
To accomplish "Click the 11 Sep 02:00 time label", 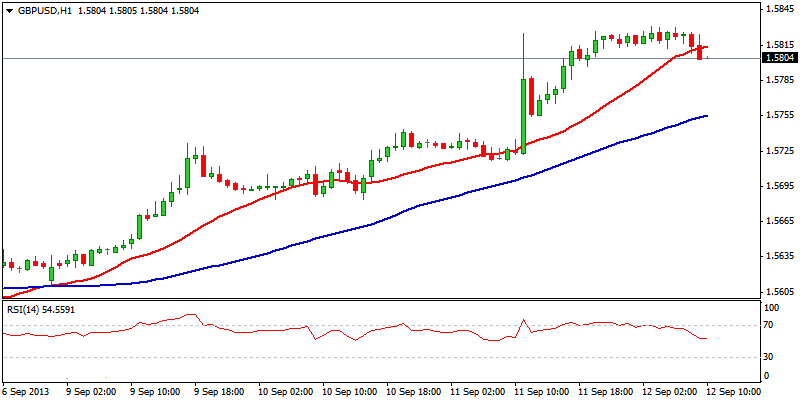I will click(478, 391).
